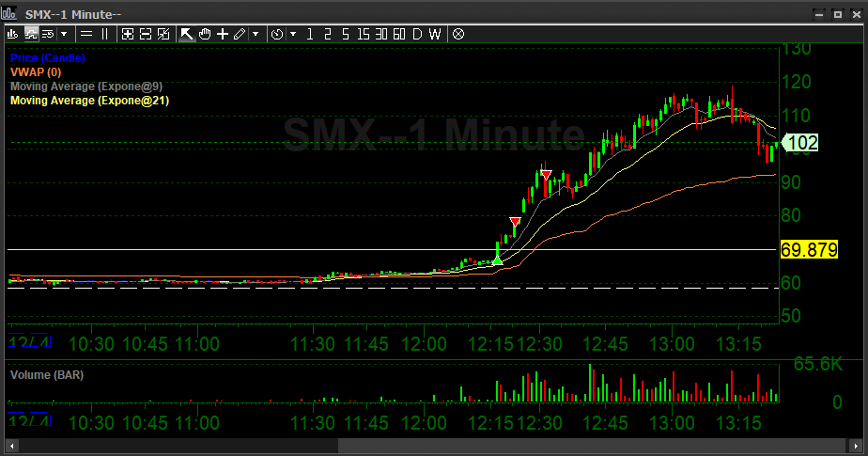
Task: Click the clock time-period icon
Action: coord(277,35)
